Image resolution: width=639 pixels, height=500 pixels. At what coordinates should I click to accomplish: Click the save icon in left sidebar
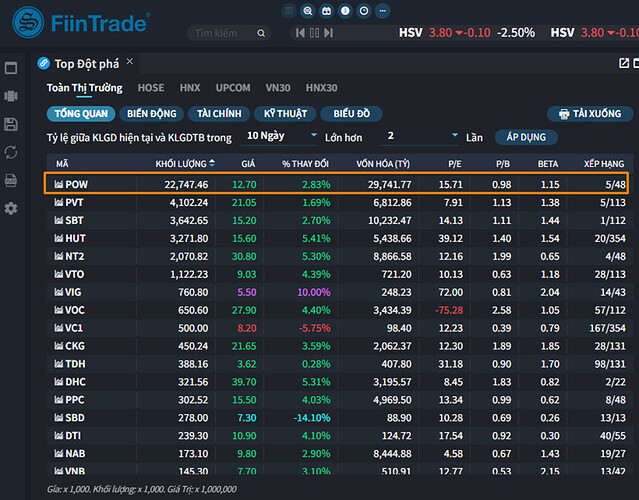tap(11, 124)
